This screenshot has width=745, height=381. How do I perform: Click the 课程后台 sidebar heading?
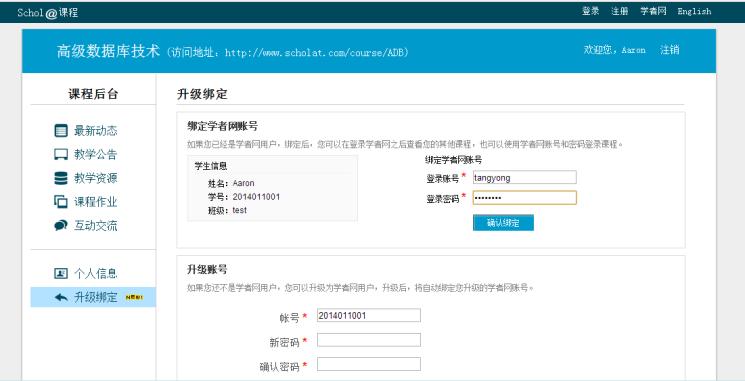pos(93,94)
